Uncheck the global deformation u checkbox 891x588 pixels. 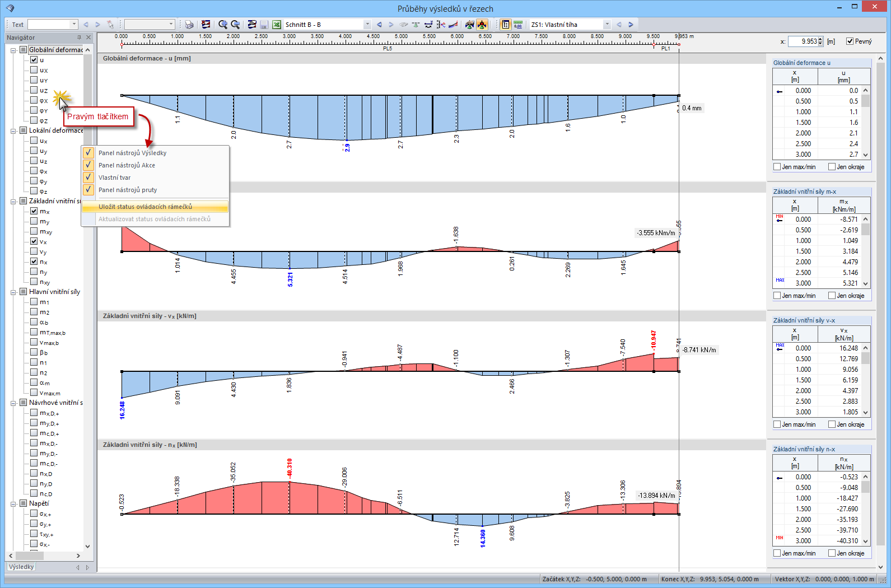34,60
